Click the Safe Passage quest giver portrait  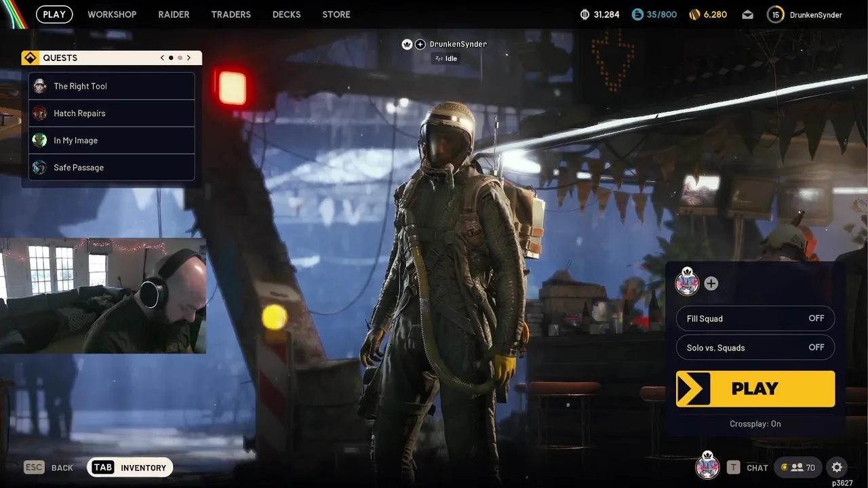pyautogui.click(x=40, y=167)
